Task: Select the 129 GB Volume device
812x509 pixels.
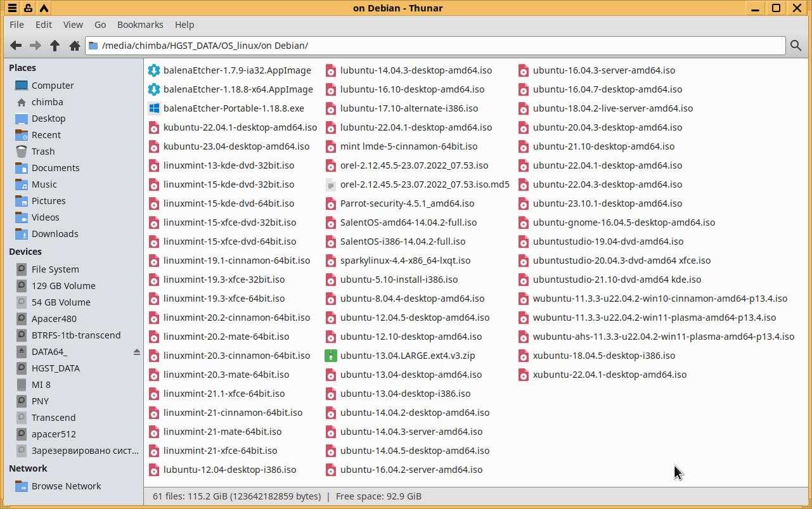Action: pos(63,286)
